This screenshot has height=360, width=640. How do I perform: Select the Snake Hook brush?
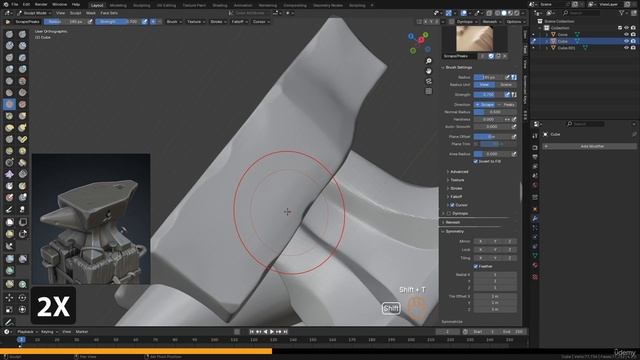tap(22, 128)
